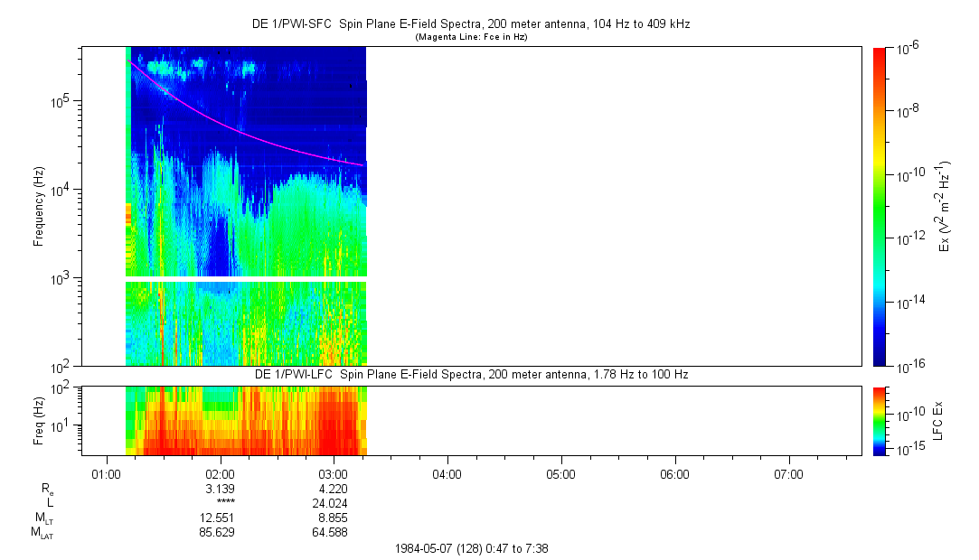The width and height of the screenshot is (979, 560).
Task: Click the MLT value 12.551
Action: click(x=217, y=518)
